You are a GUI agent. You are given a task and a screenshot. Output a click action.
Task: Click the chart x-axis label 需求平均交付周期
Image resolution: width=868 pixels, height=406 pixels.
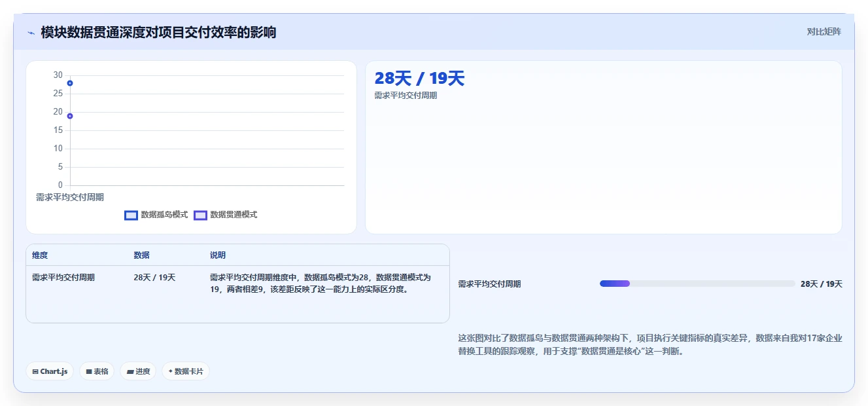[70, 197]
